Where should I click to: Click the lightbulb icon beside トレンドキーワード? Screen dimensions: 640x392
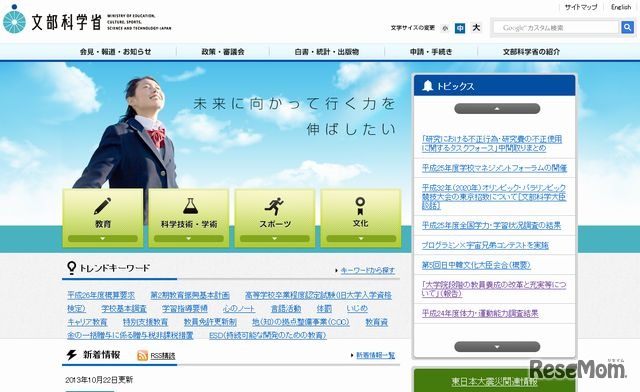click(71, 268)
